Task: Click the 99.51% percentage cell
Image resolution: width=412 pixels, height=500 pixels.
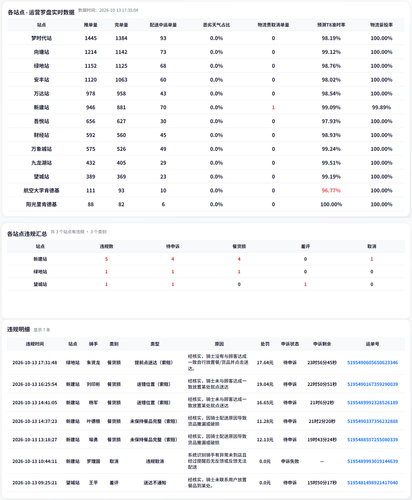Action: (331, 163)
